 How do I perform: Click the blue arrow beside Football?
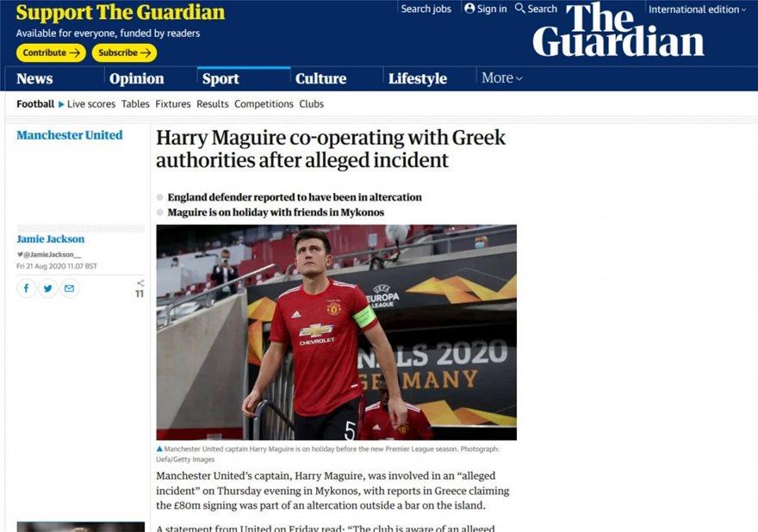click(61, 104)
